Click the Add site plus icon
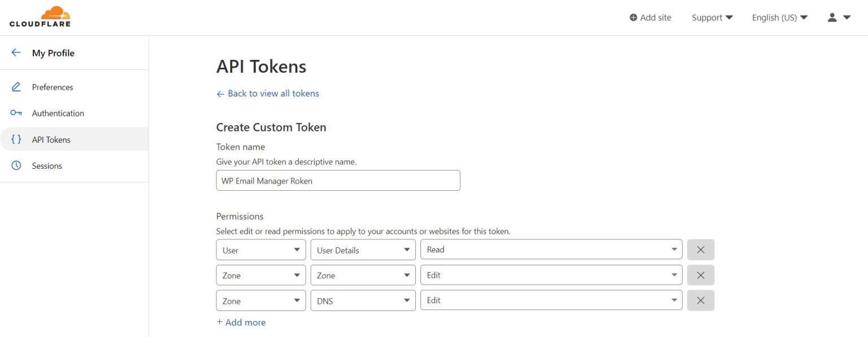 [633, 17]
